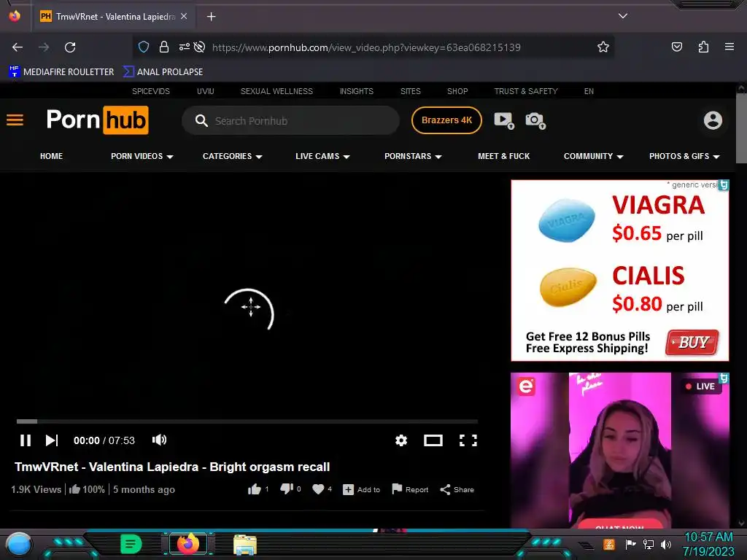Open the site permissions icon

185,47
